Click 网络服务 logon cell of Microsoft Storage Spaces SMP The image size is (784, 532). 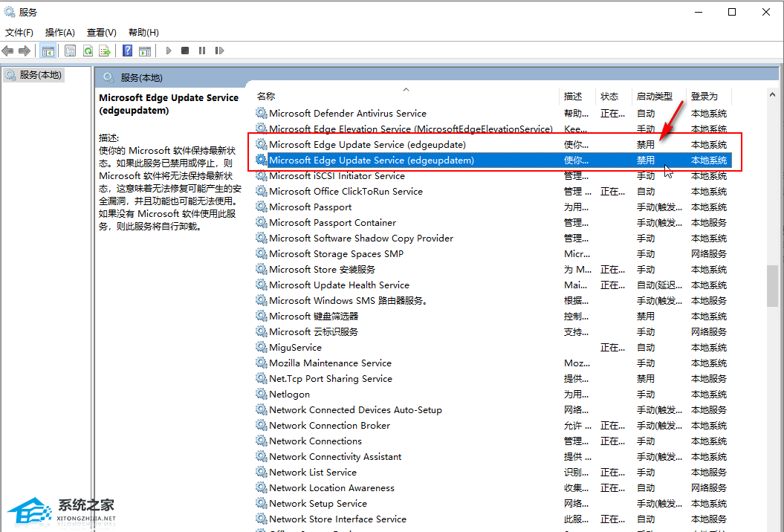708,253
